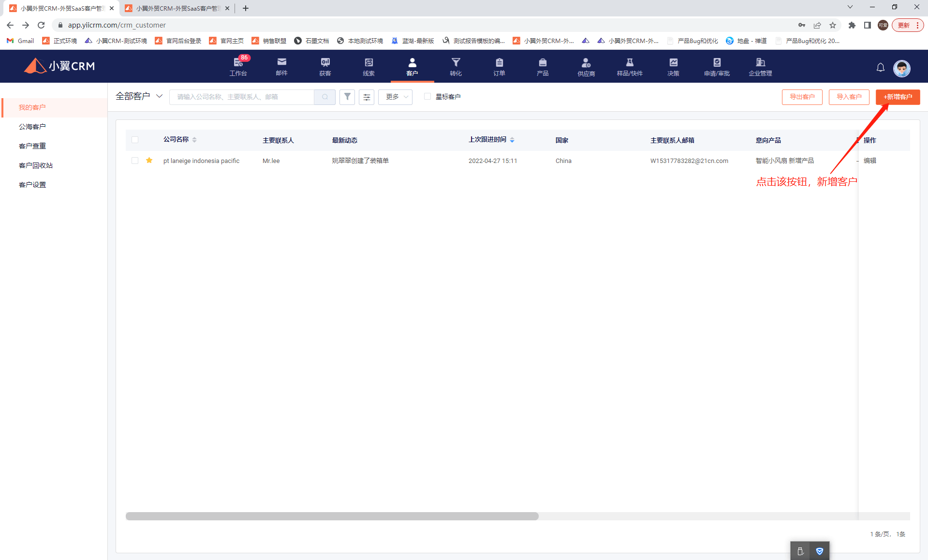This screenshot has width=928, height=560.
Task: Open the browser extensions puzzle icon
Action: 852,25
